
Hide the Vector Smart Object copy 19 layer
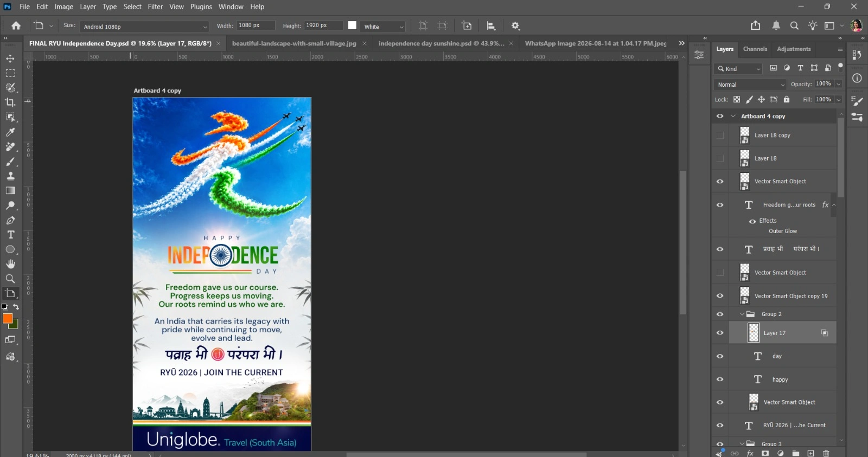click(x=720, y=296)
